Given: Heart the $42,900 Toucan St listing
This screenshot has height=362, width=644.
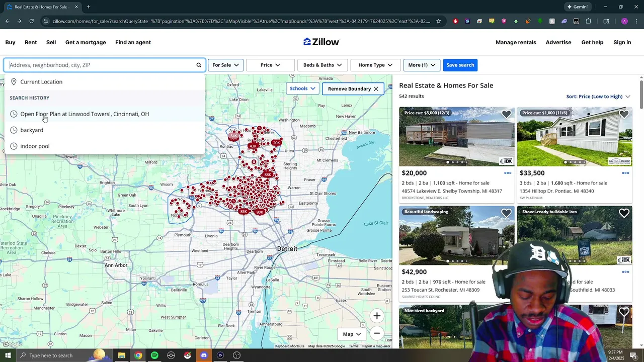Looking at the screenshot, I should pyautogui.click(x=506, y=213).
